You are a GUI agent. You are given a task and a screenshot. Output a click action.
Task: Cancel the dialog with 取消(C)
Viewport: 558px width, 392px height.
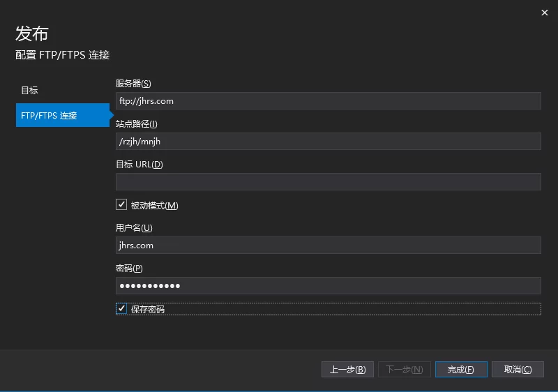[518, 370]
